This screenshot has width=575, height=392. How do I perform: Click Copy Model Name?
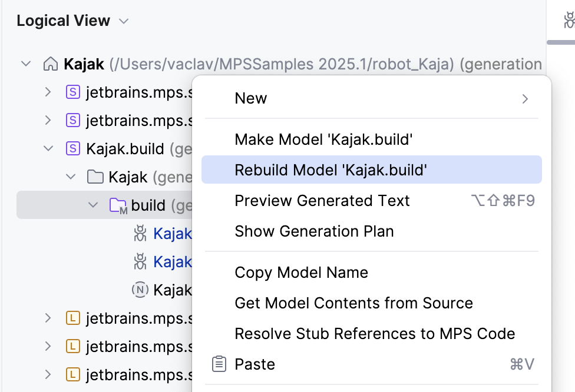pos(301,273)
